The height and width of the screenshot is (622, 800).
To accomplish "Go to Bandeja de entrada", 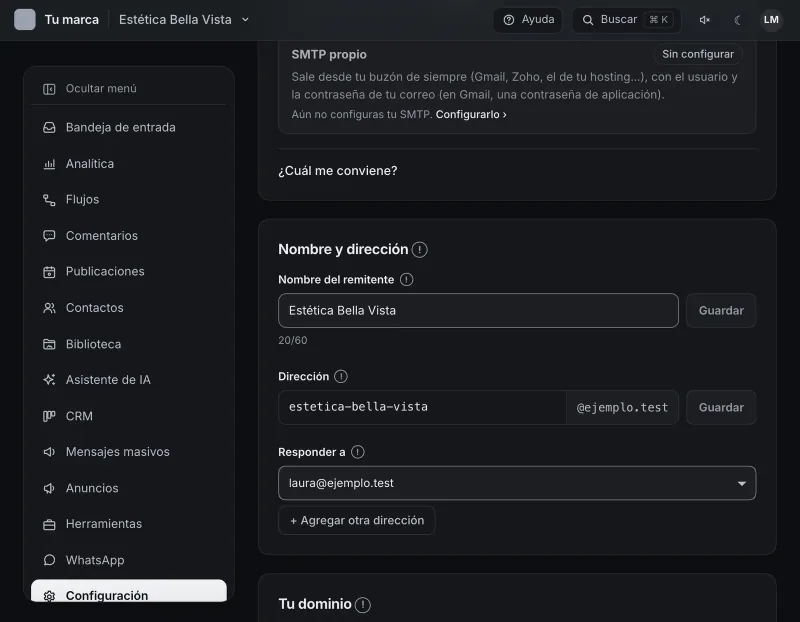I will coord(129,128).
